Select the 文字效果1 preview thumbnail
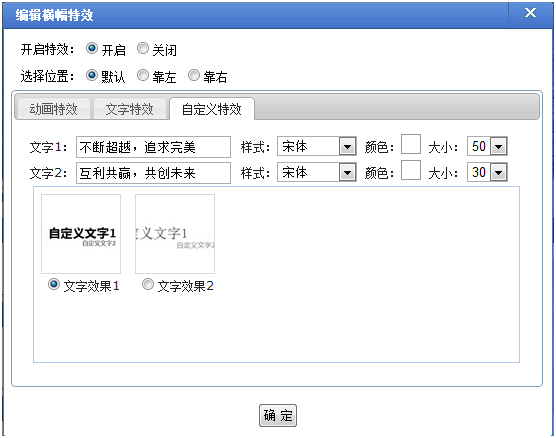Image resolution: width=556 pixels, height=438 pixels. pos(81,234)
